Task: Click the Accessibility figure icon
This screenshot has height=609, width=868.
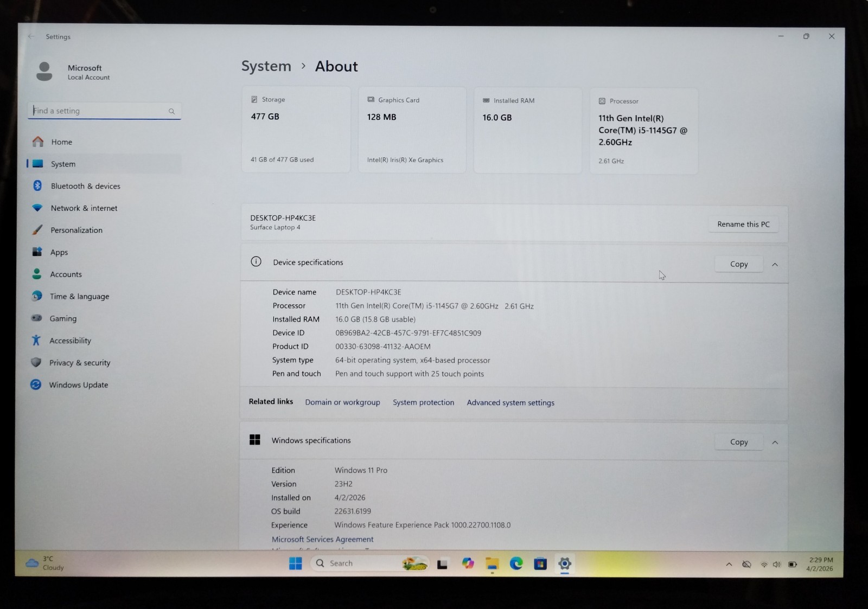Action: [36, 340]
